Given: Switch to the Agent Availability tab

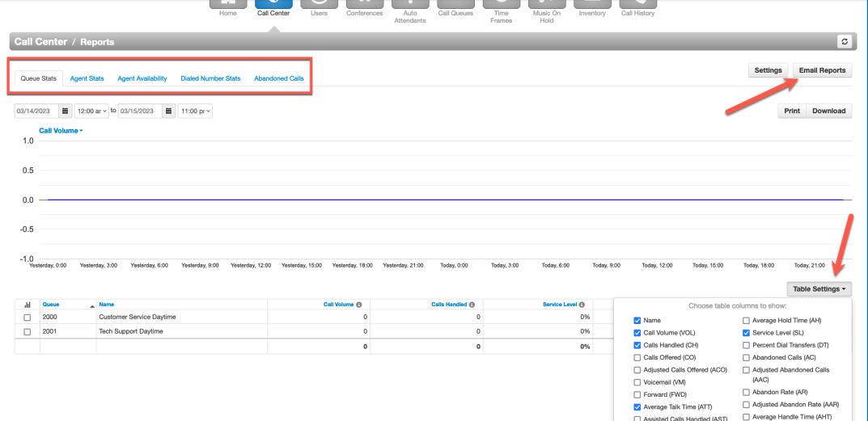Looking at the screenshot, I should point(142,78).
